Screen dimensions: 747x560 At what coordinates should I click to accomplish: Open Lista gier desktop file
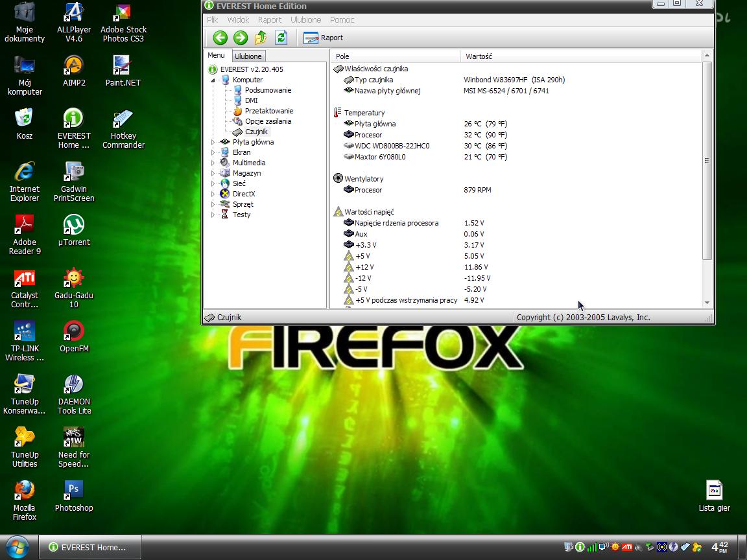714,496
